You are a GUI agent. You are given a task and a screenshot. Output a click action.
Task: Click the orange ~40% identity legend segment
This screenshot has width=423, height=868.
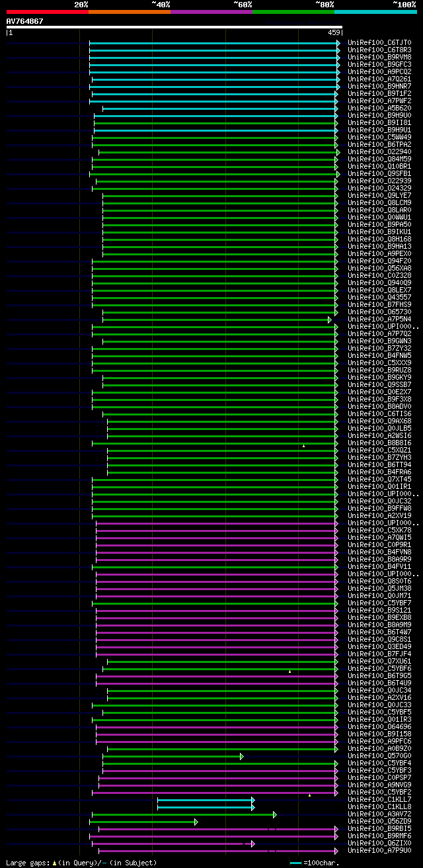(x=129, y=12)
